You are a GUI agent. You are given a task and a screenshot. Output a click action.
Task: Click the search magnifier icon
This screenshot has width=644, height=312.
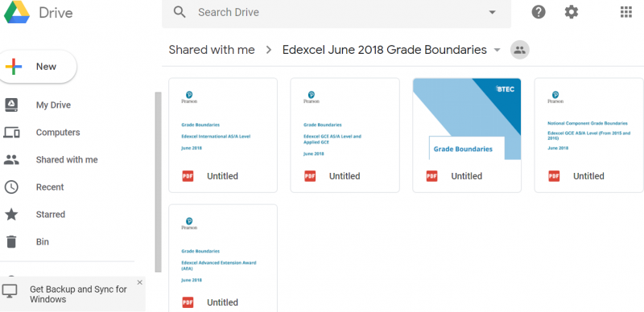[180, 12]
